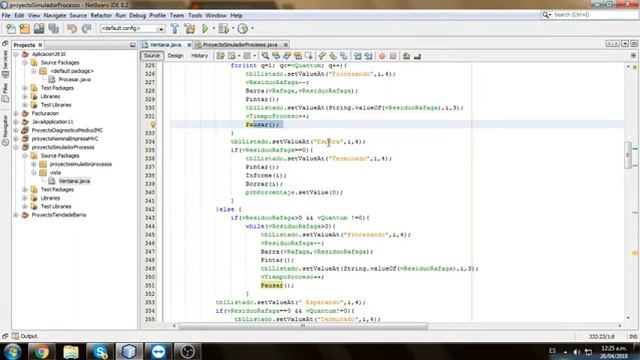This screenshot has height=360, width=640.
Task: Click the line 326 number in gutter
Action: pyautogui.click(x=150, y=74)
